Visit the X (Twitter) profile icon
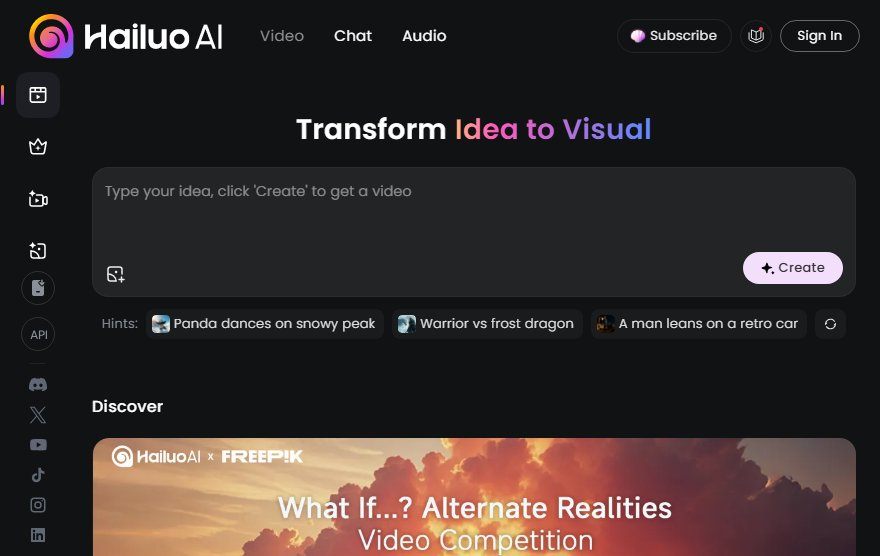The height and width of the screenshot is (556, 880). [x=38, y=415]
